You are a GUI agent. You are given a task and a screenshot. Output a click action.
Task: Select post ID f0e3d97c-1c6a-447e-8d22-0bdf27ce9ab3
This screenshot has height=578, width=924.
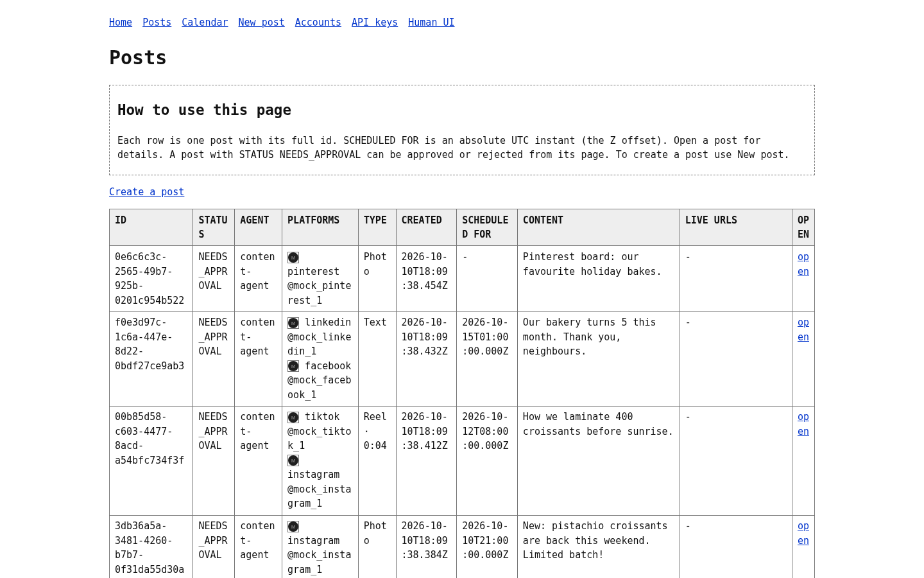pos(150,344)
